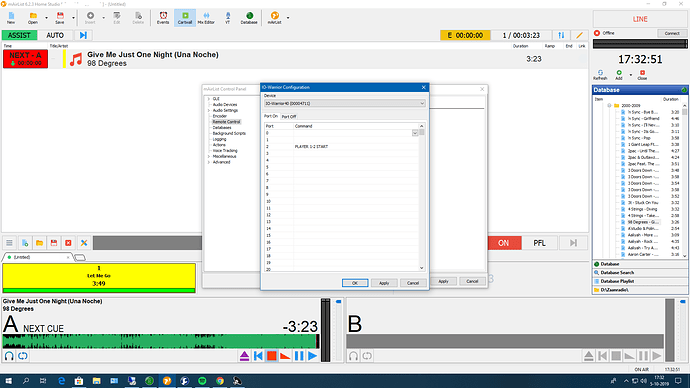Click the cartwall hamburger menu icon
Screen dimensions: 690x388
tap(9, 243)
